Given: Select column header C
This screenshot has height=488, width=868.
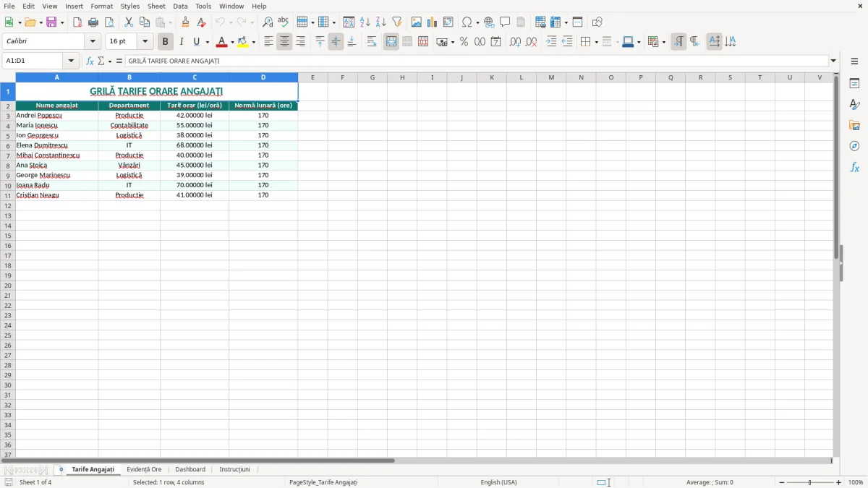Looking at the screenshot, I should (195, 77).
